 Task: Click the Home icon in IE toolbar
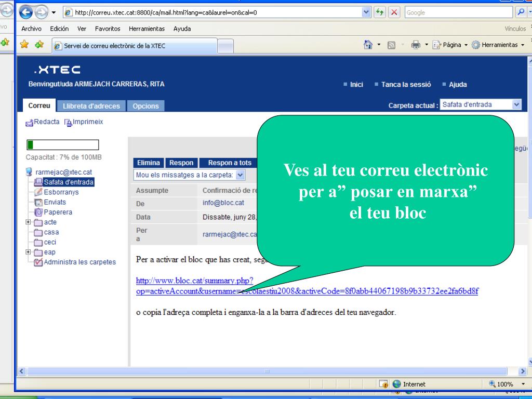coord(367,45)
